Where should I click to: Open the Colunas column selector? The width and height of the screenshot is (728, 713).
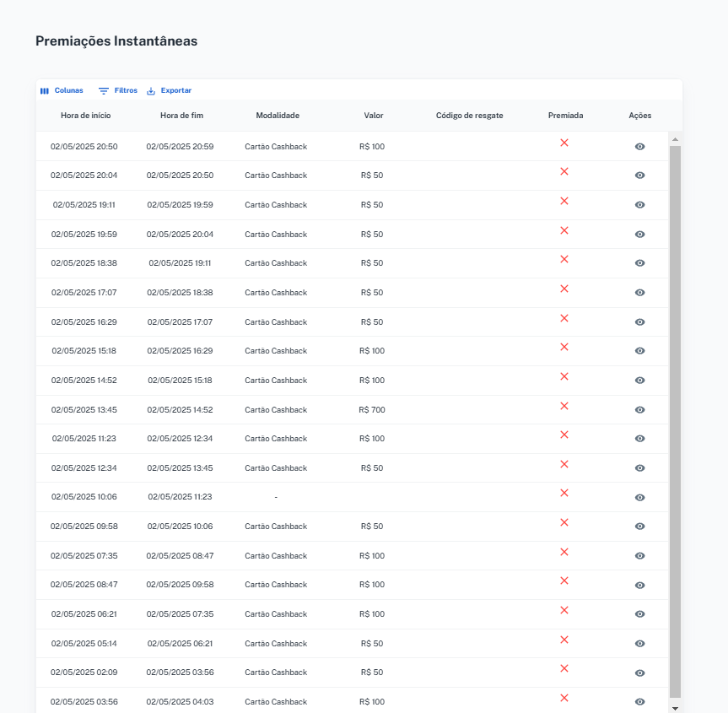pyautogui.click(x=62, y=90)
